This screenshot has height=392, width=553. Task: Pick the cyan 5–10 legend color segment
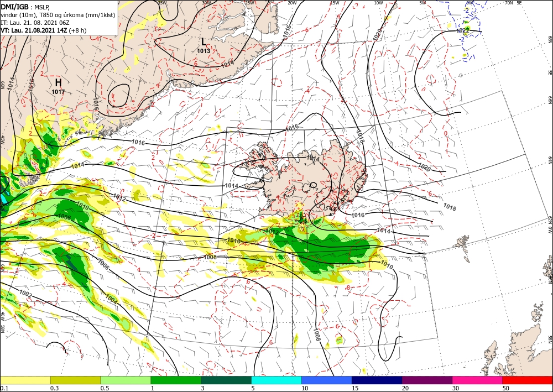click(276, 380)
